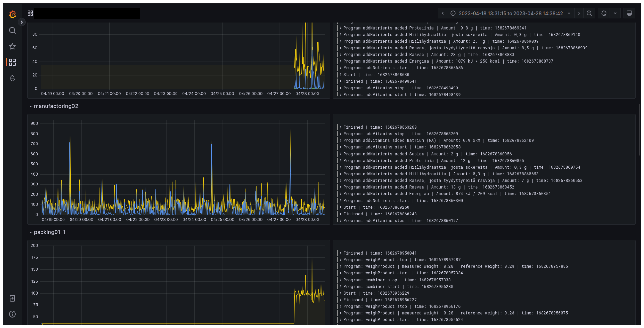Expand the sidebar navigation arrow
Screen dimensions: 644x328
click(22, 22)
